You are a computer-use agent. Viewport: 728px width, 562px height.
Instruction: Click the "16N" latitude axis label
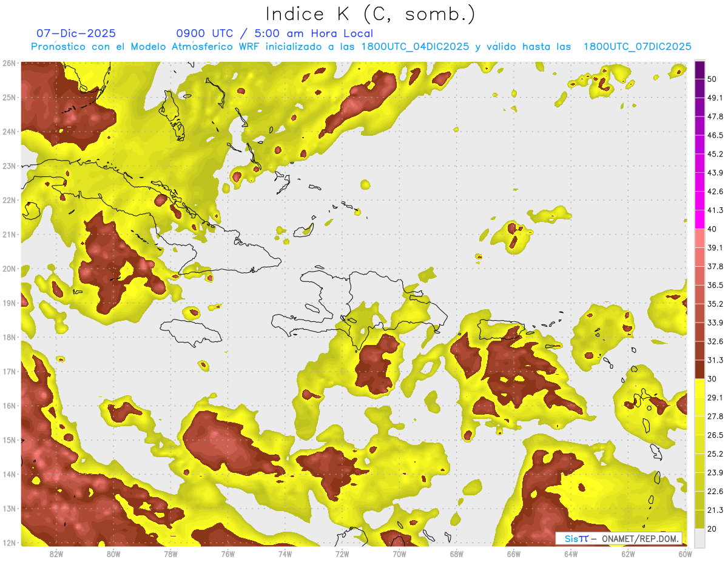pyautogui.click(x=9, y=406)
